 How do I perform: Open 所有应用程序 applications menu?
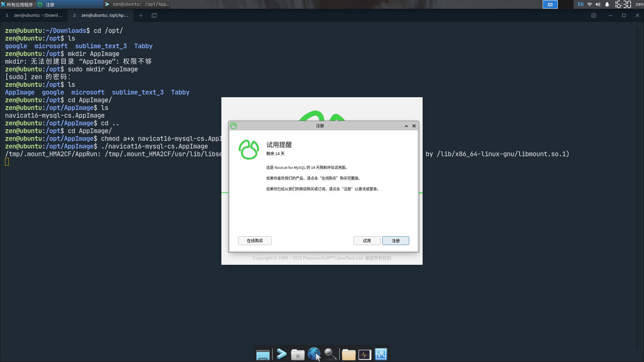(18, 4)
